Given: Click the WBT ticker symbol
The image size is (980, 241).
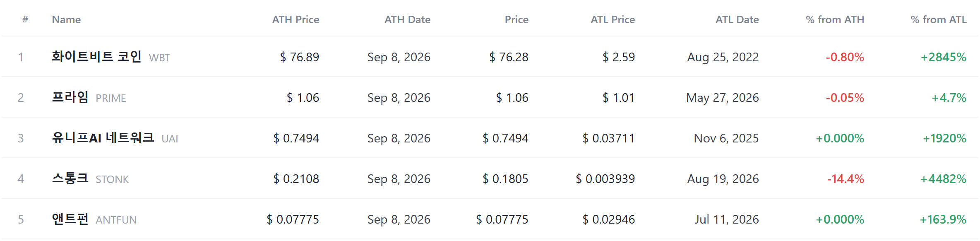Looking at the screenshot, I should pos(159,58).
